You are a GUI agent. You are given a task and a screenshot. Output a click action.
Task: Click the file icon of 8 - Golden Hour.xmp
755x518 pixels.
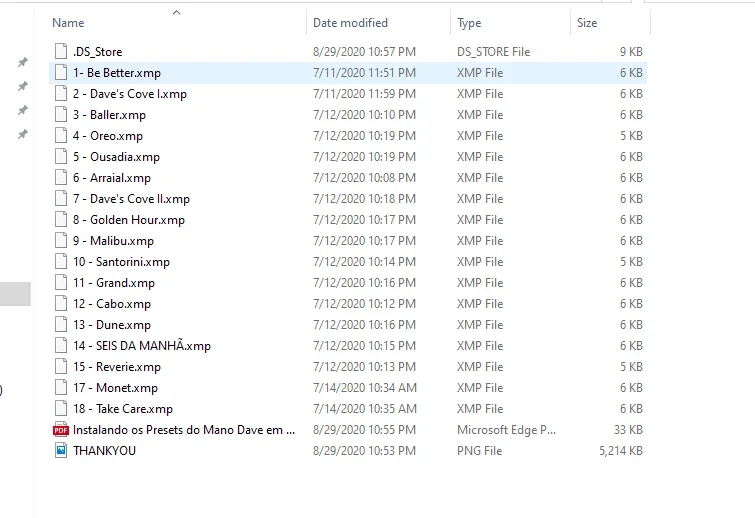pos(61,219)
